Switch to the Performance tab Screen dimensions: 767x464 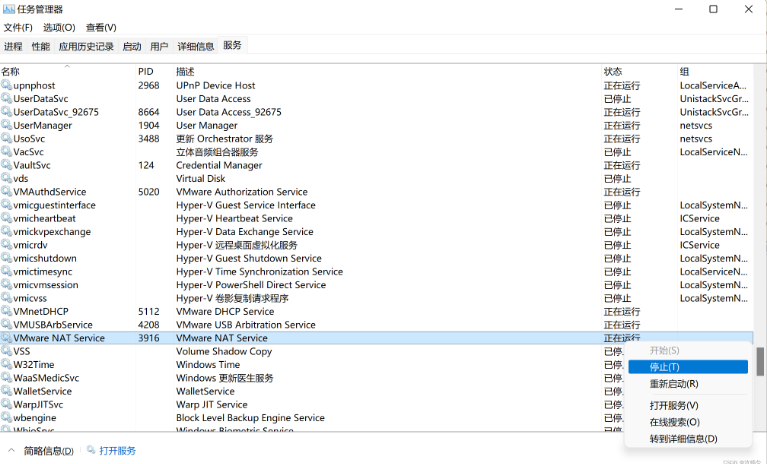click(x=40, y=46)
